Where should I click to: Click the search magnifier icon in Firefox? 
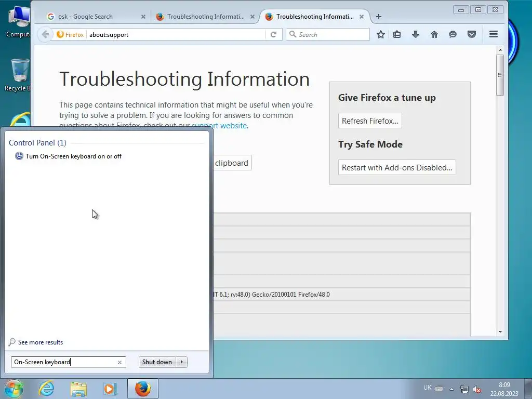click(292, 34)
